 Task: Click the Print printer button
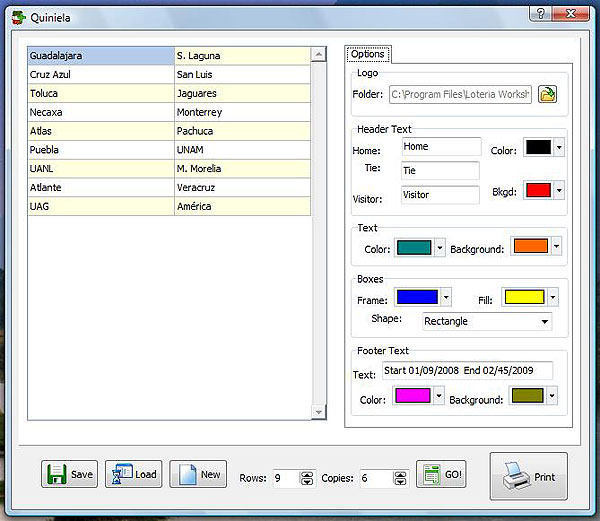click(528, 476)
